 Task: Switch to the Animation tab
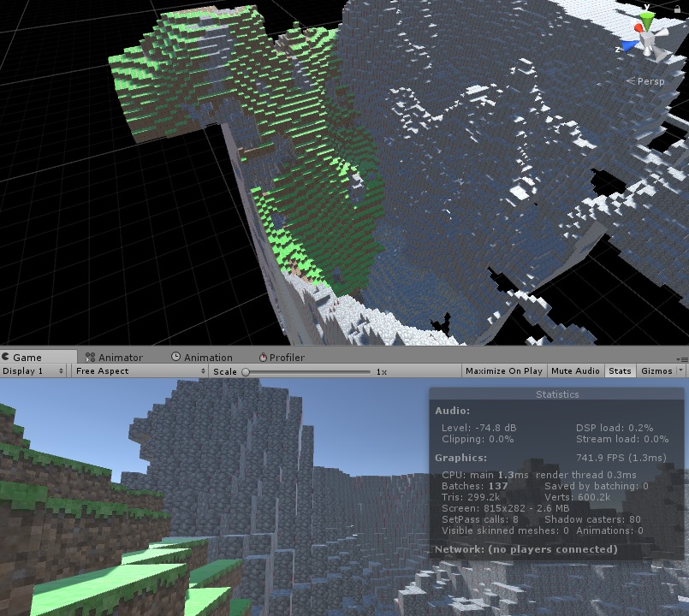point(201,358)
